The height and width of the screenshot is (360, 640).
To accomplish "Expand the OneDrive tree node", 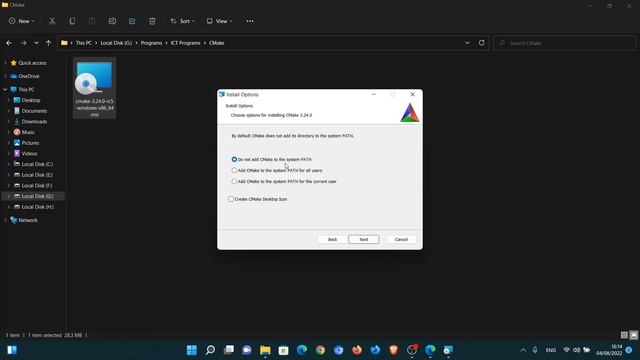I will click(5, 76).
